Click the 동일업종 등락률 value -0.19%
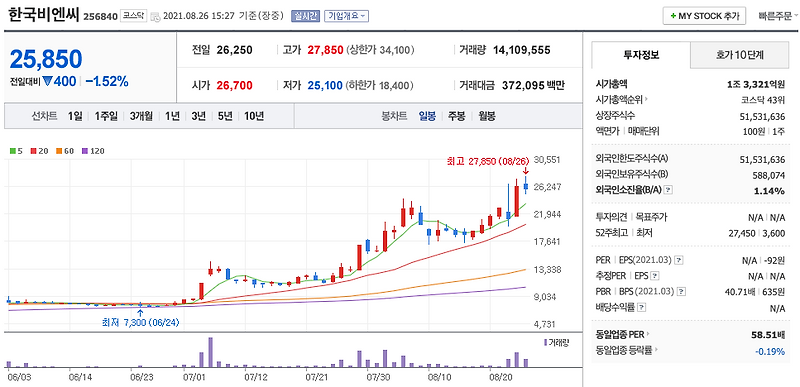This screenshot has height=387, width=800. (770, 351)
